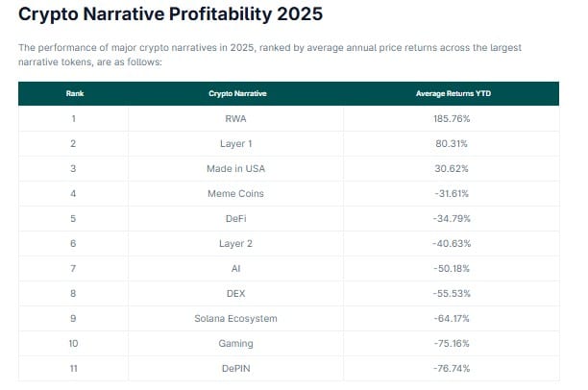This screenshot has height=390, width=588.
Task: Select the Gaming narrative cell
Action: [x=235, y=344]
